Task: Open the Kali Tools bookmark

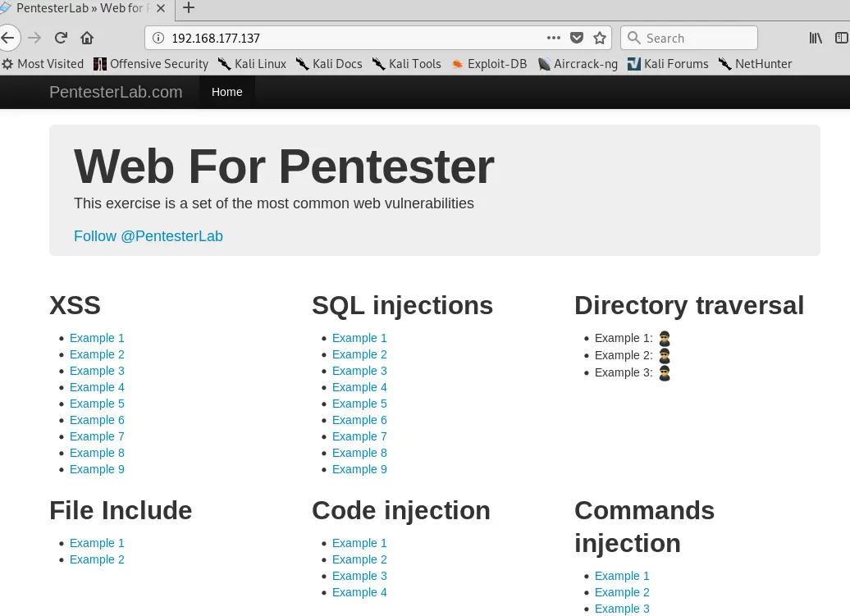Action: point(407,64)
